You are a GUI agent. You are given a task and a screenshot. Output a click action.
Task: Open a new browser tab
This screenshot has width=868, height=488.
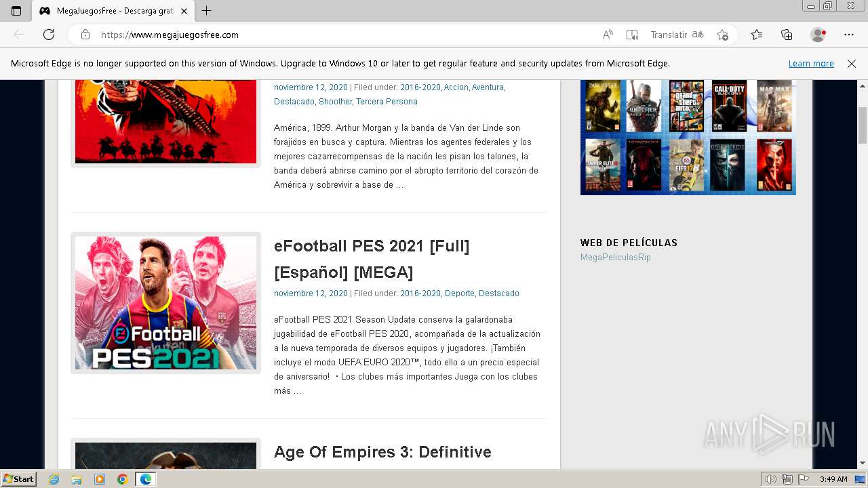[x=207, y=11]
